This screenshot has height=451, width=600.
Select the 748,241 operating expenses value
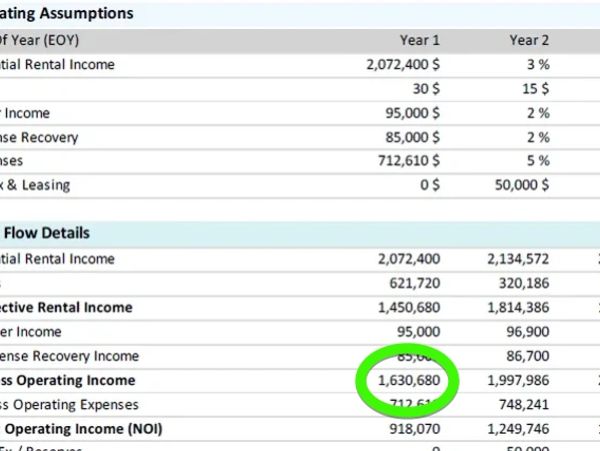click(524, 405)
